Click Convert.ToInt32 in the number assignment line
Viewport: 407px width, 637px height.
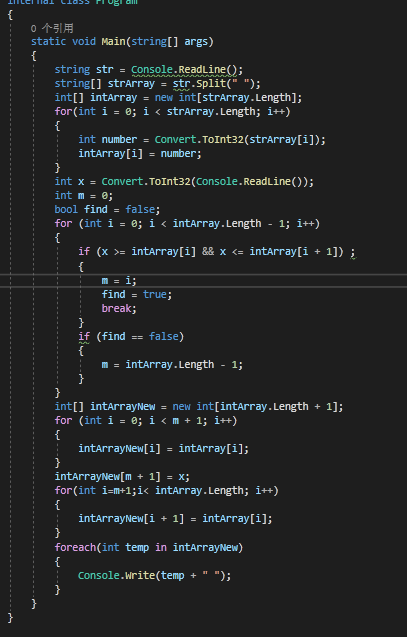pos(199,139)
